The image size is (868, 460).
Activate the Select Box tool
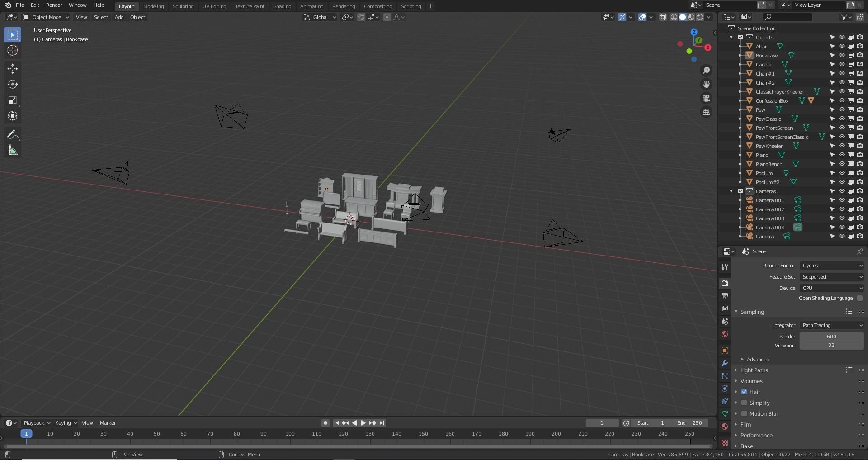[x=13, y=34]
